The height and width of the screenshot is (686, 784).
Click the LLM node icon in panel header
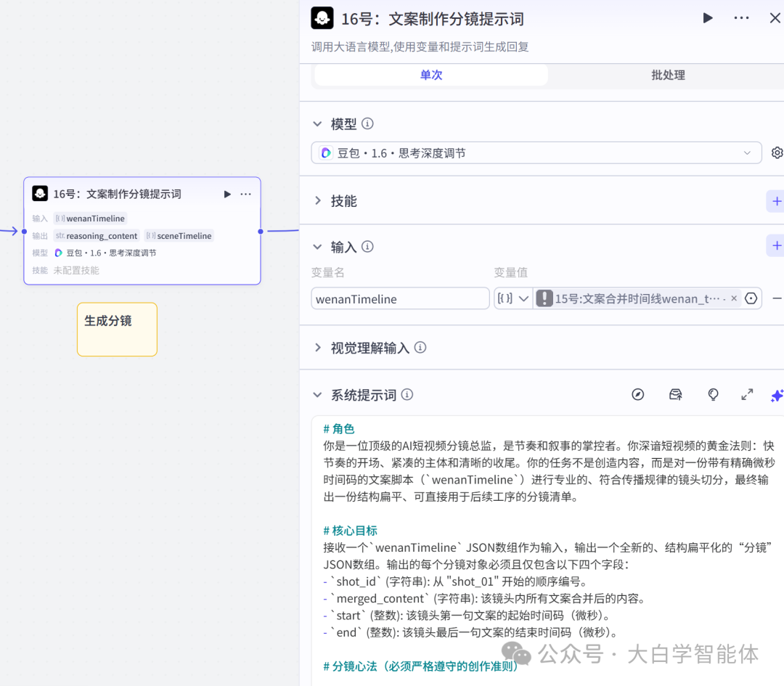[322, 18]
